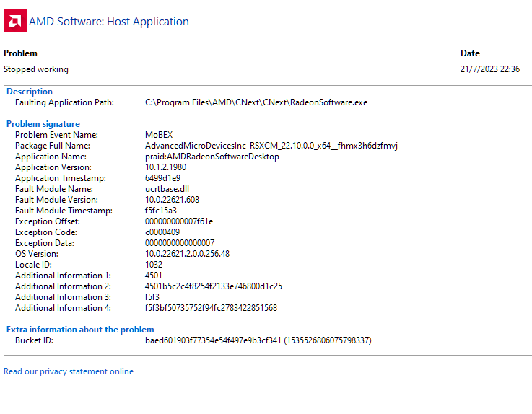The width and height of the screenshot is (532, 414).
Task: Select exception code c0000409
Action: [162, 232]
